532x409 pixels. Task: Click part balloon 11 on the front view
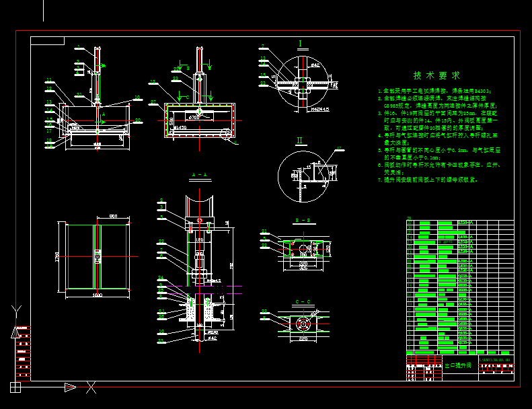coord(50,80)
